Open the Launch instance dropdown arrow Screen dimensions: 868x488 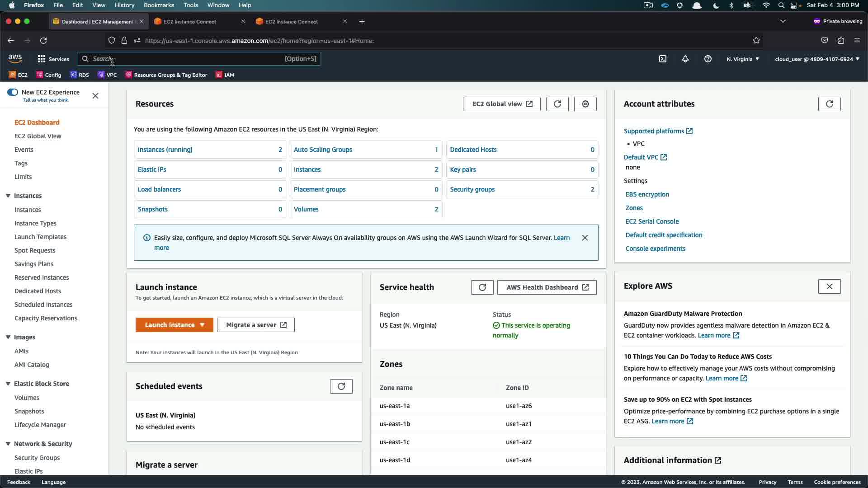point(202,325)
